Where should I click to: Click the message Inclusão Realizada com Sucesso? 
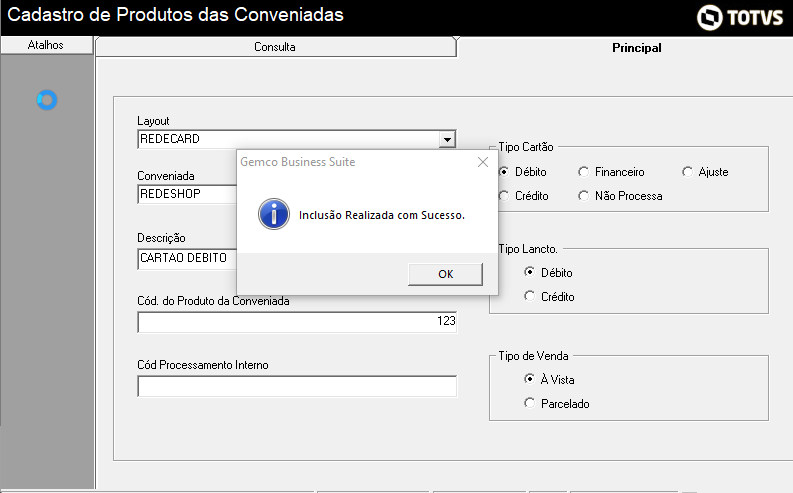click(381, 215)
